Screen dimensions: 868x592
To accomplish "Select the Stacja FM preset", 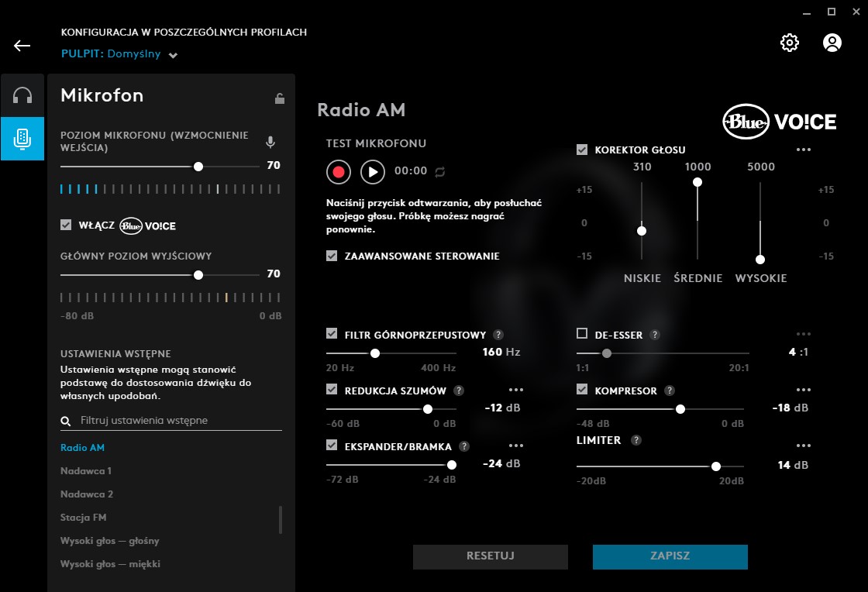I will click(84, 518).
